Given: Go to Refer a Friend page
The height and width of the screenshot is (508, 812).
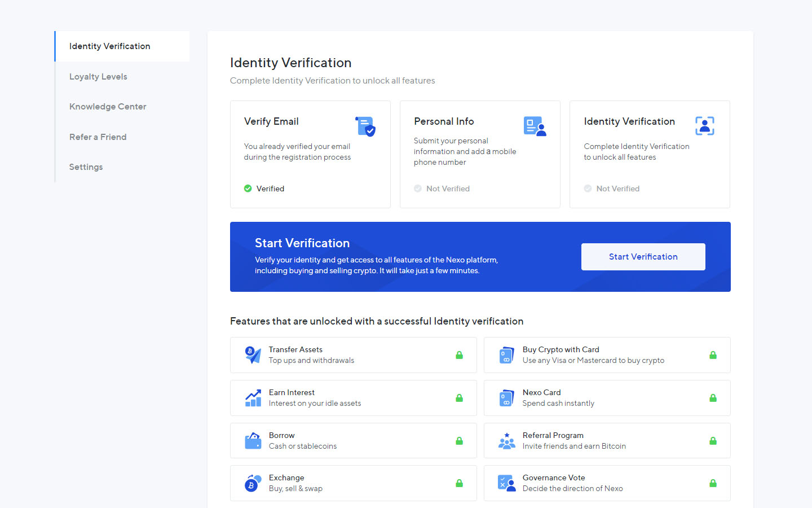Looking at the screenshot, I should point(98,137).
